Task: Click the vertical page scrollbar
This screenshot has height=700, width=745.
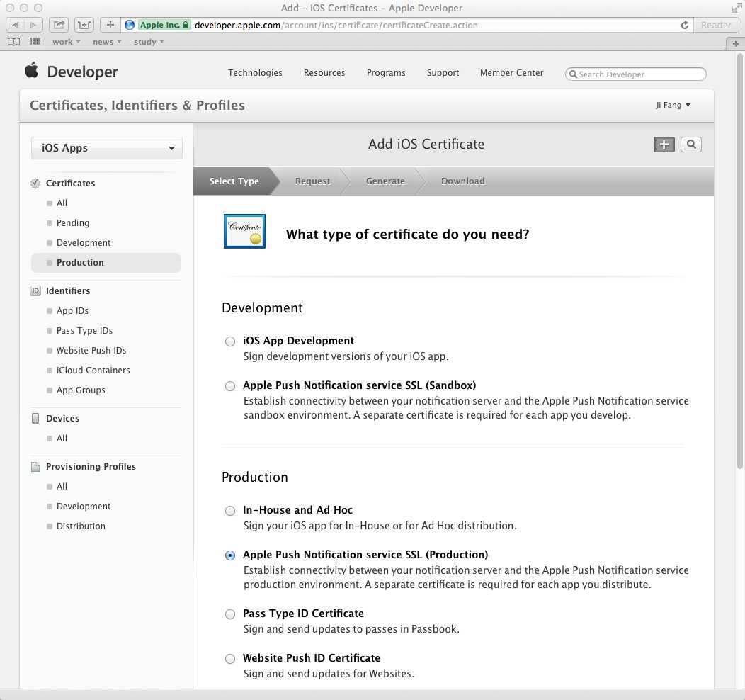Action: 740,261
